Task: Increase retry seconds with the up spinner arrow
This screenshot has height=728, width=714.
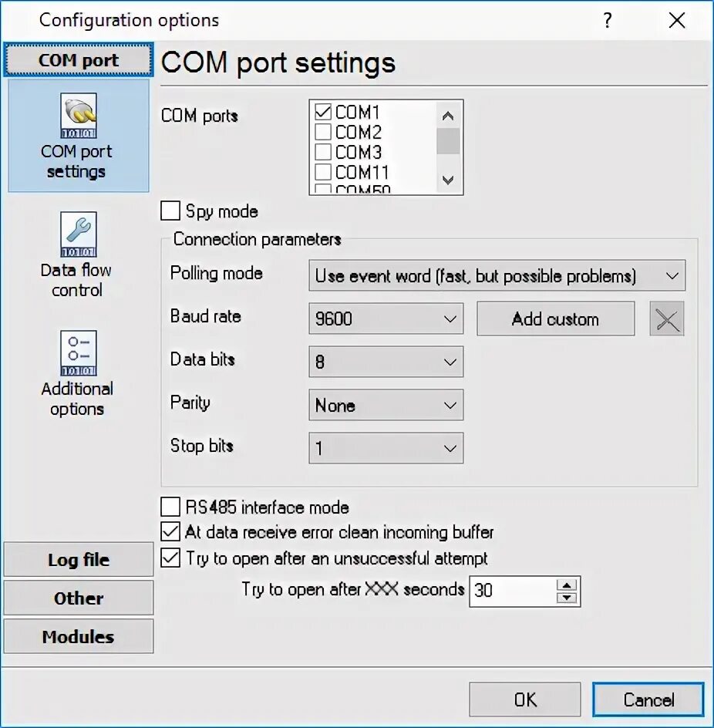Action: tap(567, 585)
